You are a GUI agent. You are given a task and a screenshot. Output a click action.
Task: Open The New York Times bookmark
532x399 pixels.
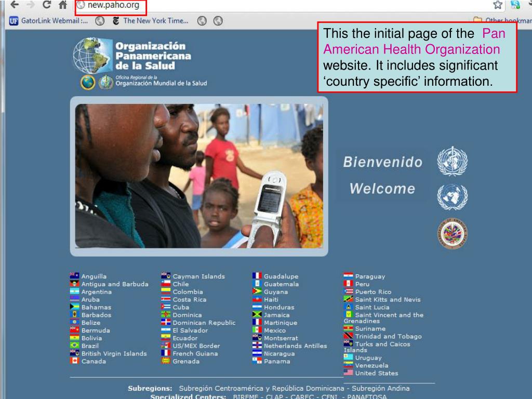point(150,21)
